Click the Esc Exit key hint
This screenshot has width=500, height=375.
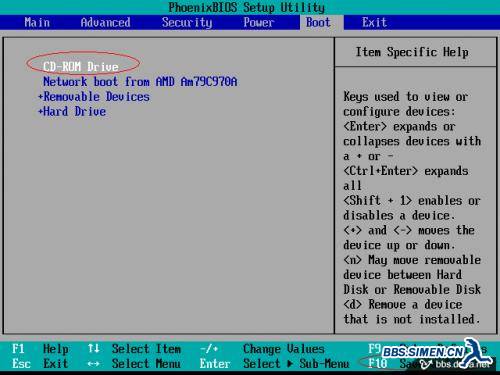pos(40,364)
